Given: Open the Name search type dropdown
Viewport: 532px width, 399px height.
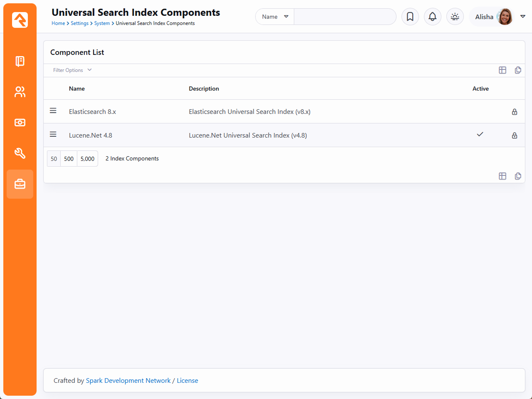Looking at the screenshot, I should 275,17.
